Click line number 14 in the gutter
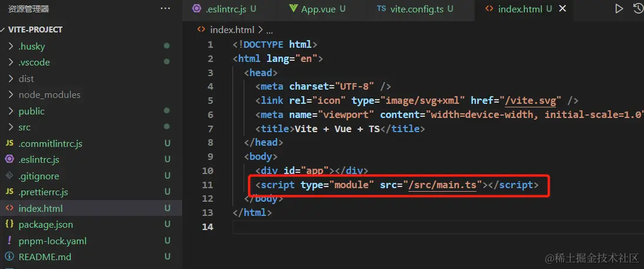Viewport: 644px width, 269px height. pyautogui.click(x=208, y=227)
